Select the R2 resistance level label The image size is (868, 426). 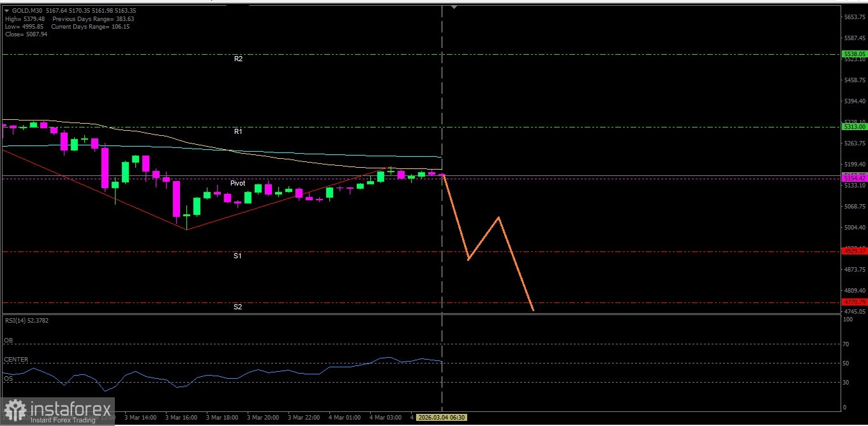(238, 59)
